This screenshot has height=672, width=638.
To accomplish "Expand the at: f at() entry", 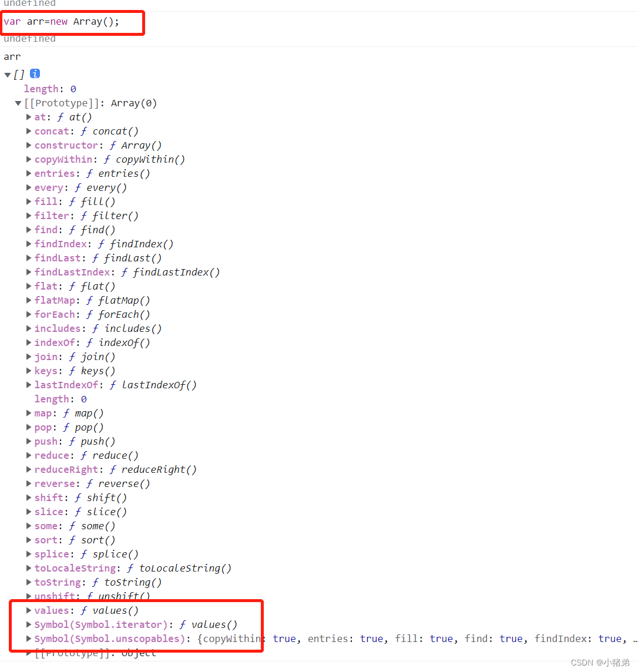I will point(28,117).
